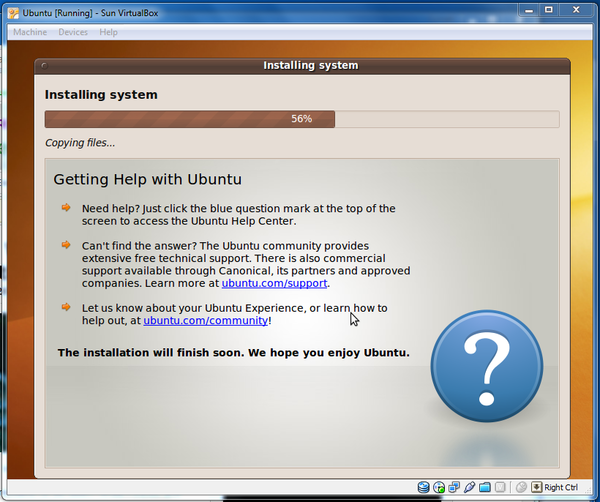The height and width of the screenshot is (502, 600).
Task: Click the virtualization status icon
Action: [x=500, y=487]
